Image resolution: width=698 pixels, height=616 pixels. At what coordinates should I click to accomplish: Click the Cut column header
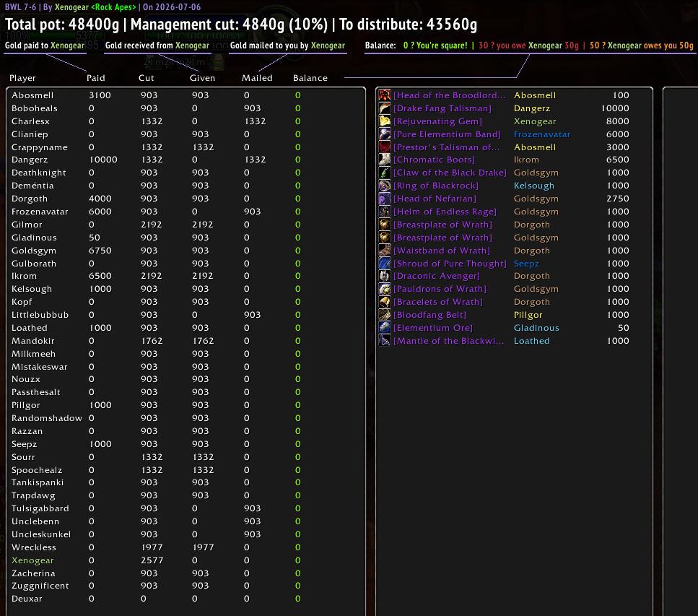[x=146, y=78]
